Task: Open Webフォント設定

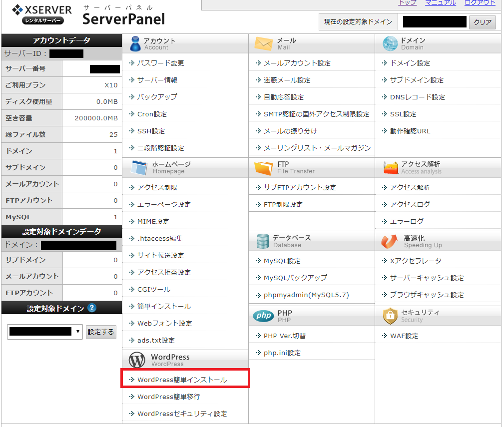Action: (x=164, y=323)
